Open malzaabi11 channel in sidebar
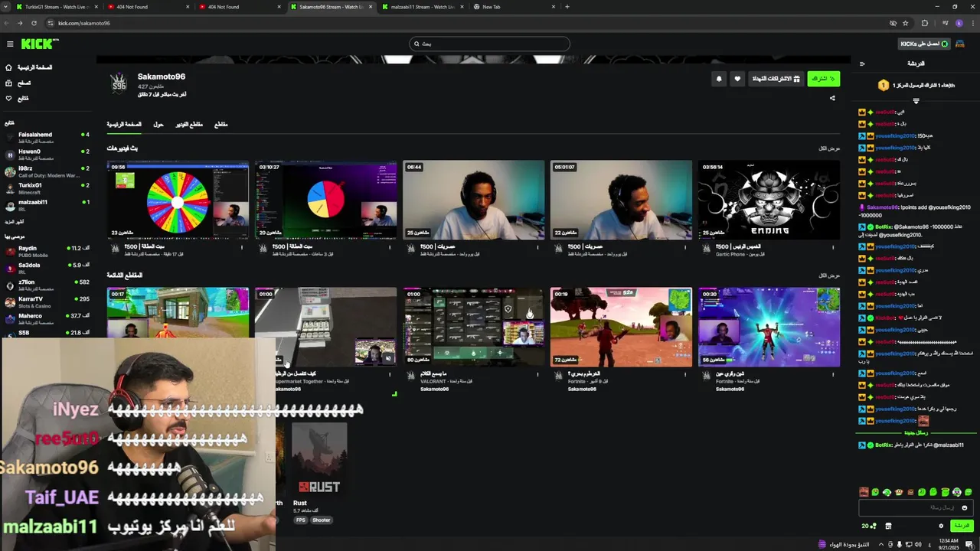This screenshot has width=980, height=551. 47,205
